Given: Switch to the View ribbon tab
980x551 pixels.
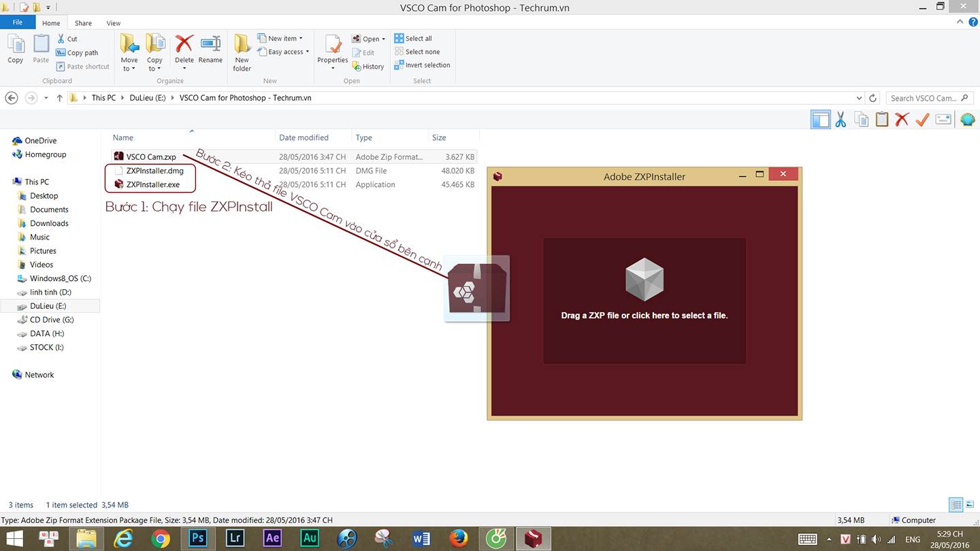Looking at the screenshot, I should coord(114,23).
